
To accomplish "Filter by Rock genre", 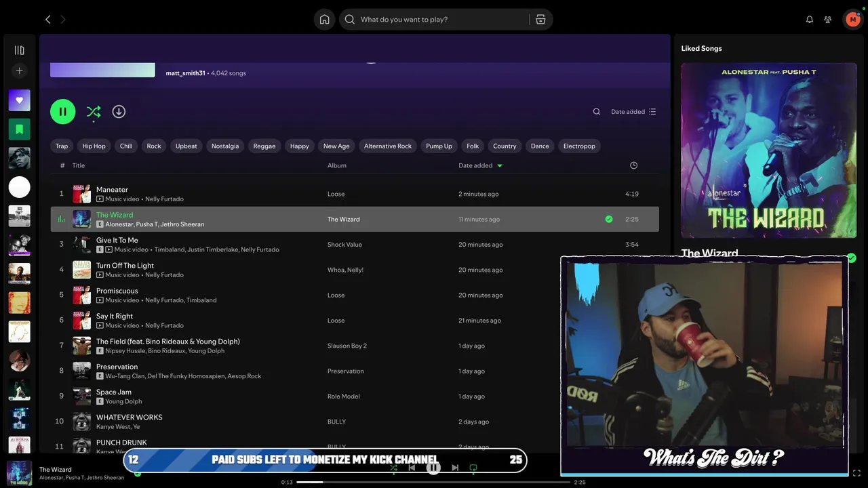I will coord(154,146).
